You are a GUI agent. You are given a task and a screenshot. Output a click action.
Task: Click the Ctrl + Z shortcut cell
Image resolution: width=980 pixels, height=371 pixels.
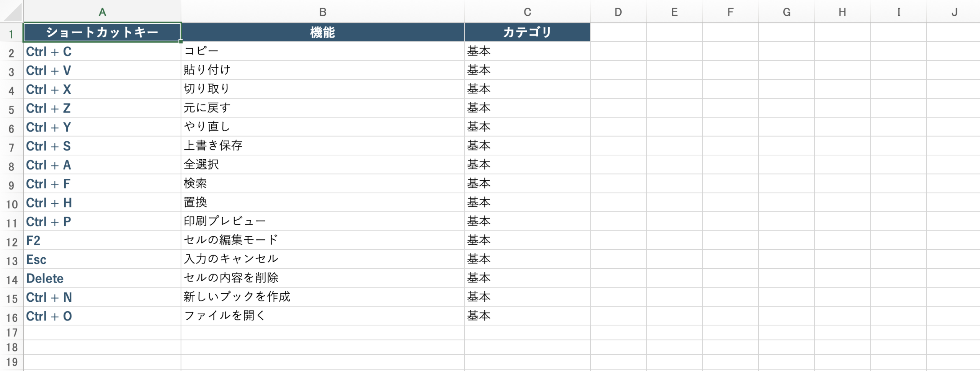102,108
